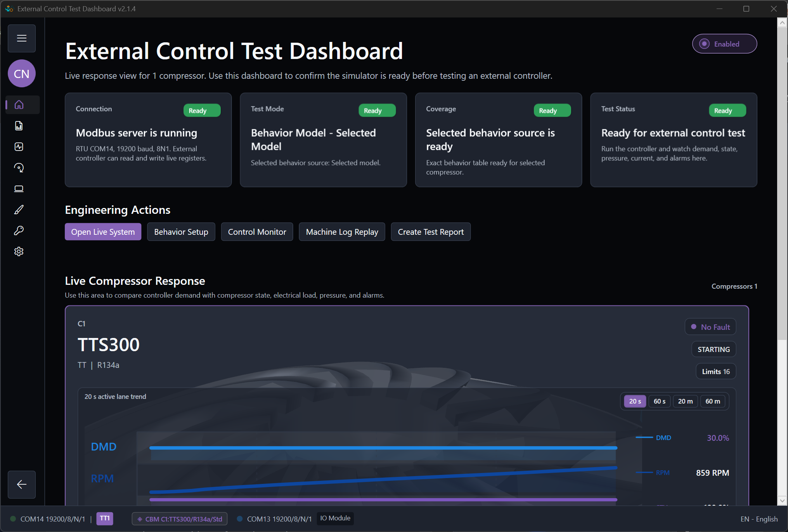Select the 60 s trend range
Screen dimensions: 788x532
[660, 401]
